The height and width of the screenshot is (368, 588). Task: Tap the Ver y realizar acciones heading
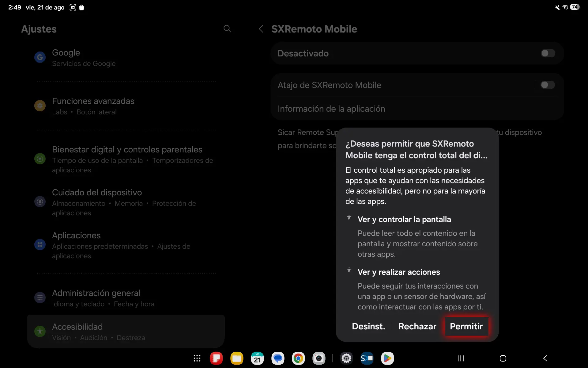(399, 272)
